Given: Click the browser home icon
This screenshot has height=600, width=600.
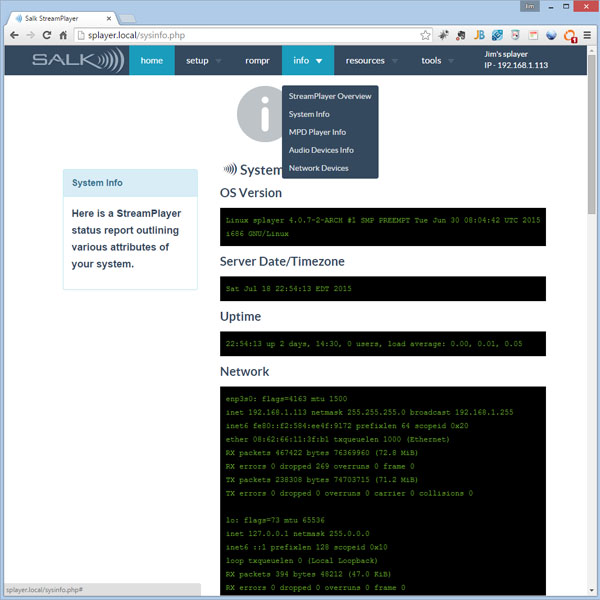Looking at the screenshot, I should coord(64,34).
